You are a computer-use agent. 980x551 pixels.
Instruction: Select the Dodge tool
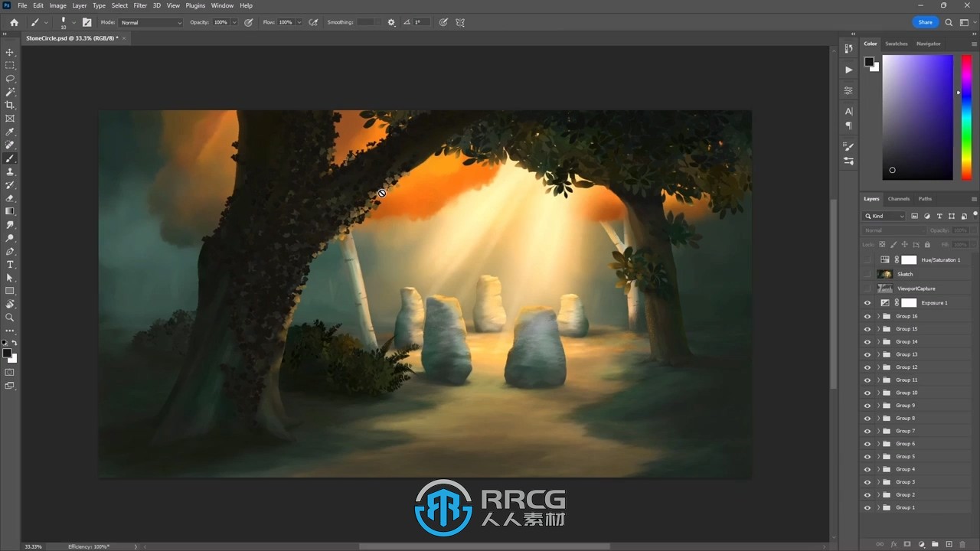pos(10,238)
